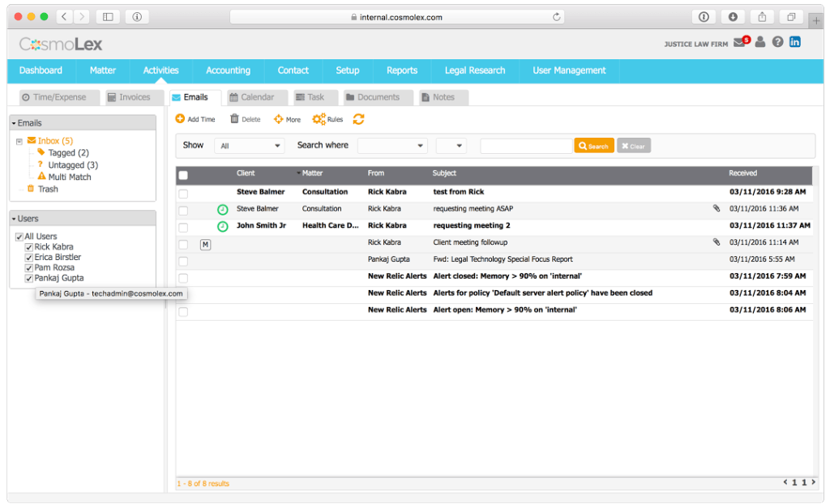Open the Accounting menu

click(x=228, y=70)
